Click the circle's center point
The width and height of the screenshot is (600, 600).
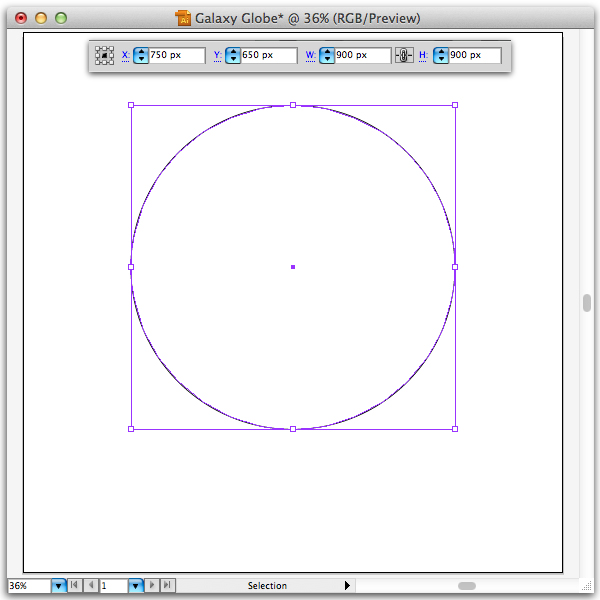pyautogui.click(x=293, y=267)
